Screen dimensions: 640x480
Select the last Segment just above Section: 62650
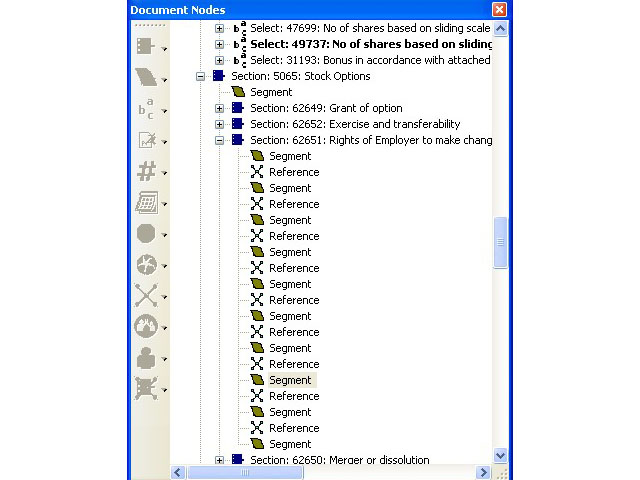[290, 444]
